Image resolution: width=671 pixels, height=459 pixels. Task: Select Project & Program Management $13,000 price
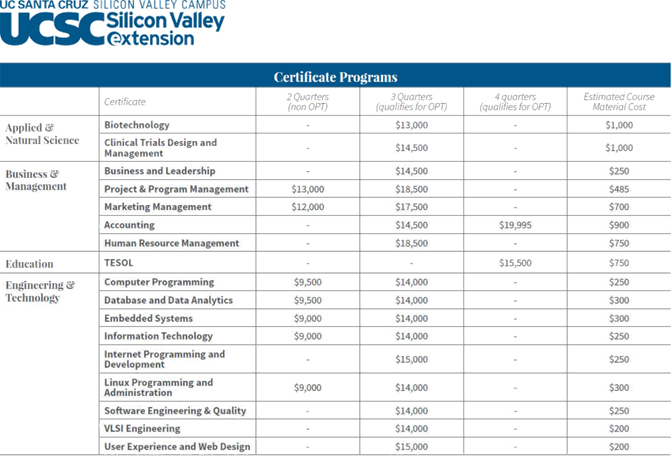coord(308,189)
